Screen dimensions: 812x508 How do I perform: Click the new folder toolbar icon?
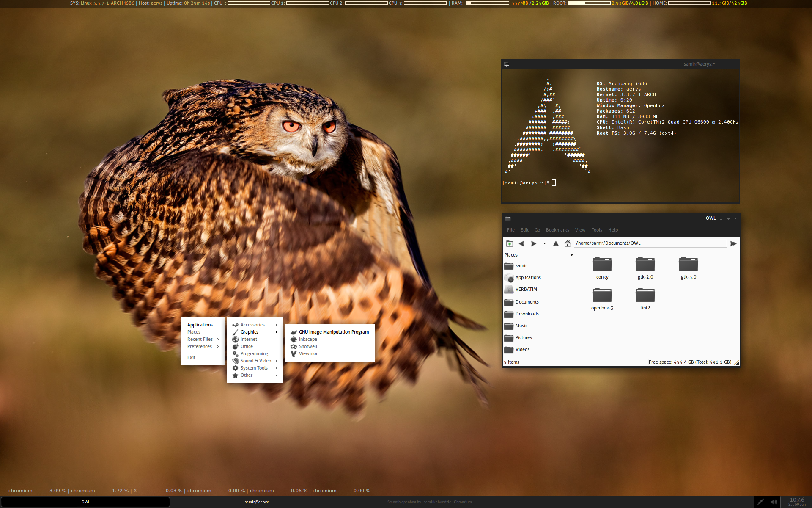pos(510,243)
